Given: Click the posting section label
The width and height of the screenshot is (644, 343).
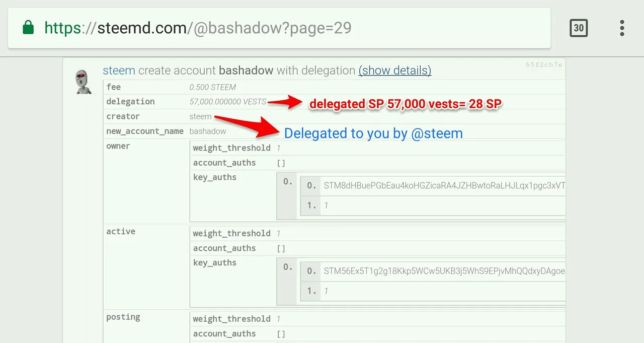Looking at the screenshot, I should click(123, 317).
